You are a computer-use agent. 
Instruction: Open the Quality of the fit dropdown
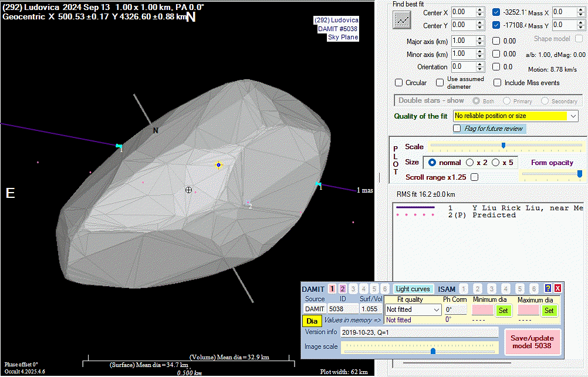pyautogui.click(x=573, y=116)
